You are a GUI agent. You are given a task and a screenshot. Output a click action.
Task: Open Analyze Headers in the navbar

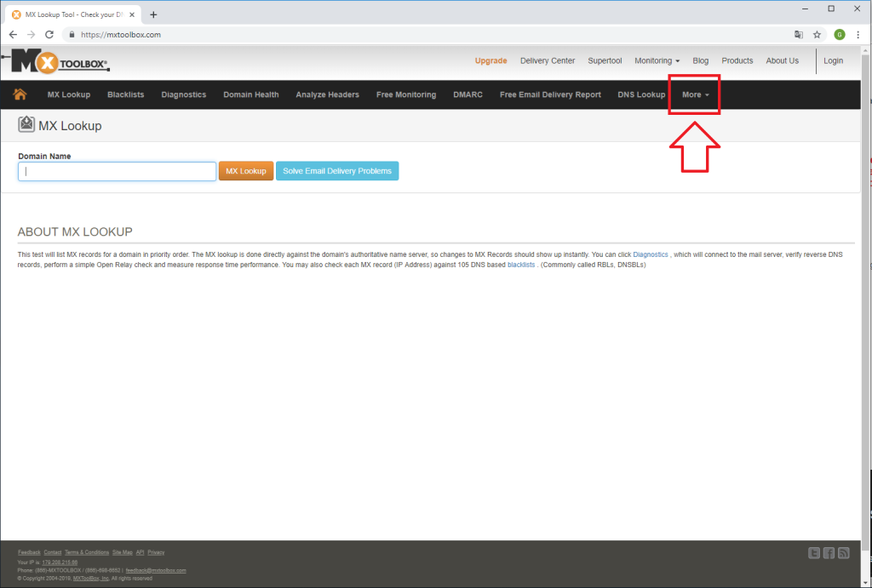(328, 94)
